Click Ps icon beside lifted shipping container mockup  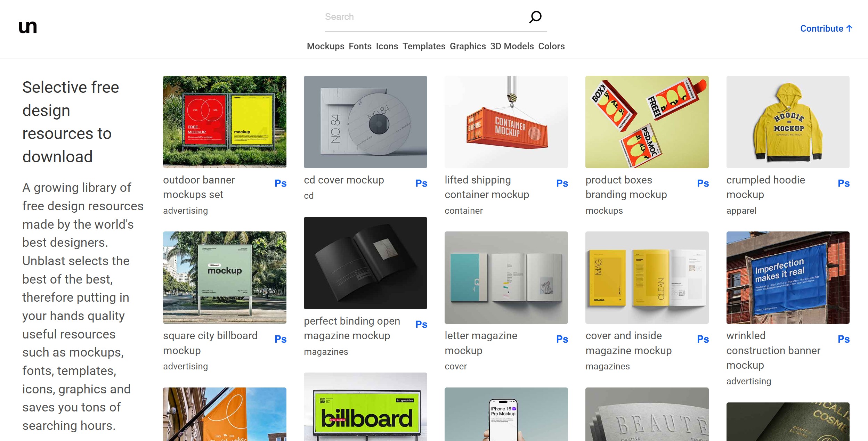tap(562, 183)
